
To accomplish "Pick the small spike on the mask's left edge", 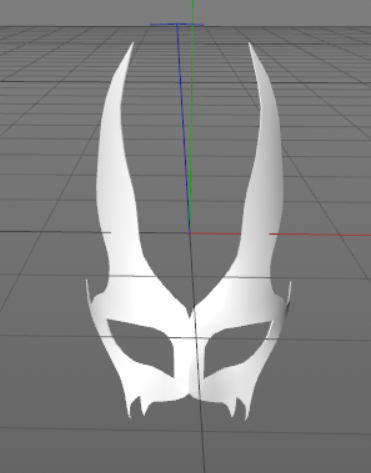I will coord(88,291).
